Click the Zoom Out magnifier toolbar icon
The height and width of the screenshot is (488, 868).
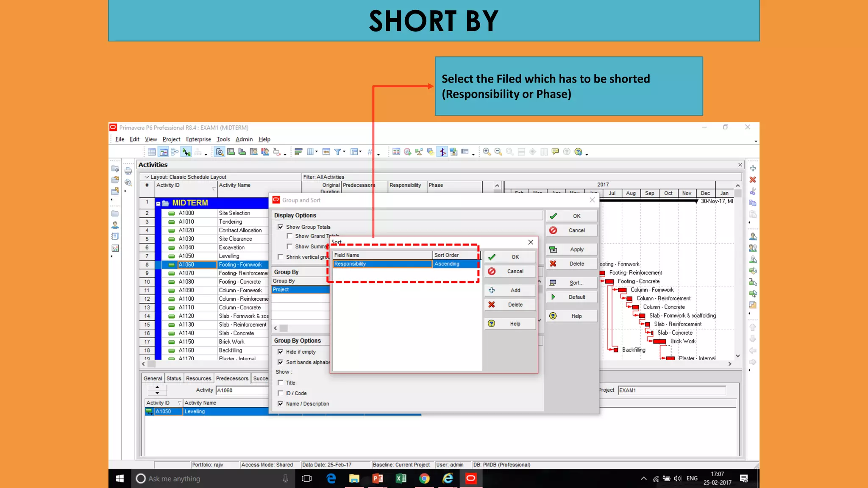[x=498, y=152]
